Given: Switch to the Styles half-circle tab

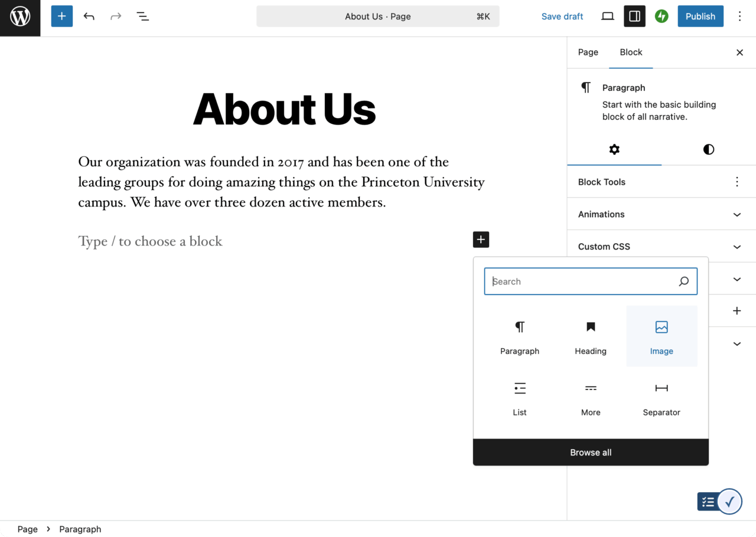Looking at the screenshot, I should [x=708, y=149].
